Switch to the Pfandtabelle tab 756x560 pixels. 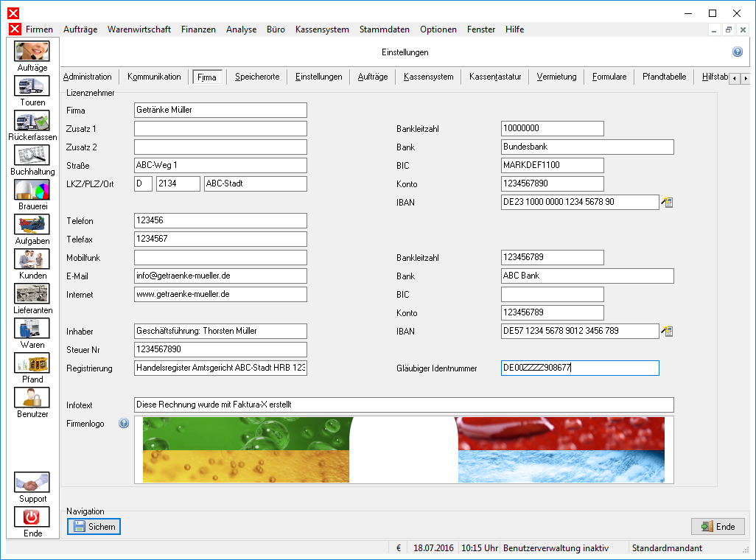click(664, 77)
